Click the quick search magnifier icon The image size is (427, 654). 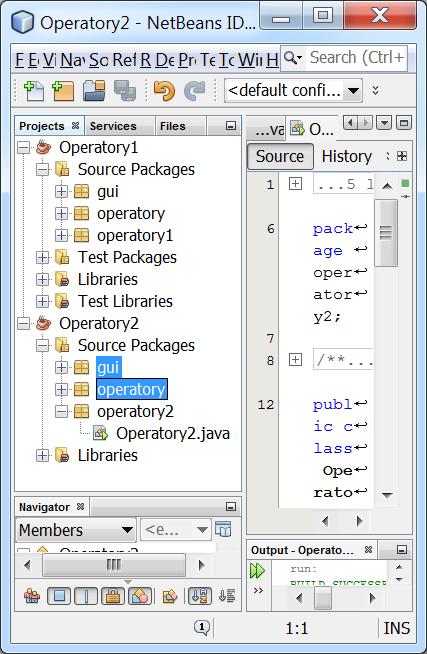click(x=293, y=58)
